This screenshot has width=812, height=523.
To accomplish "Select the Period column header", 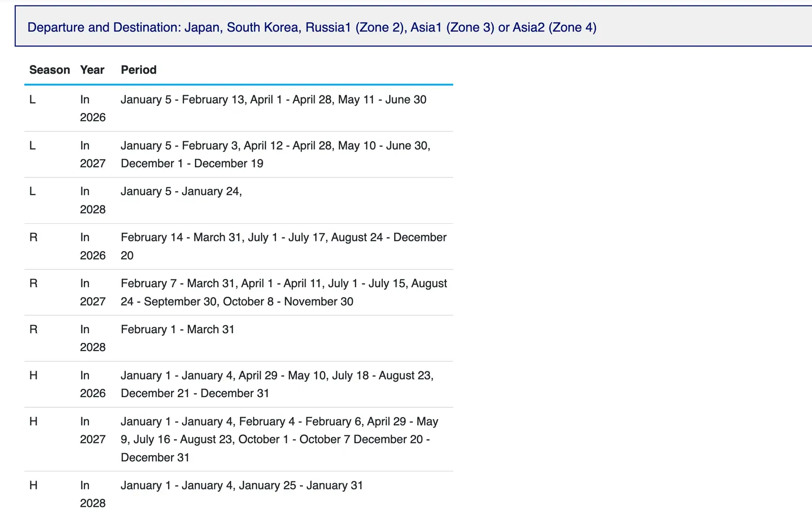I will tap(139, 70).
